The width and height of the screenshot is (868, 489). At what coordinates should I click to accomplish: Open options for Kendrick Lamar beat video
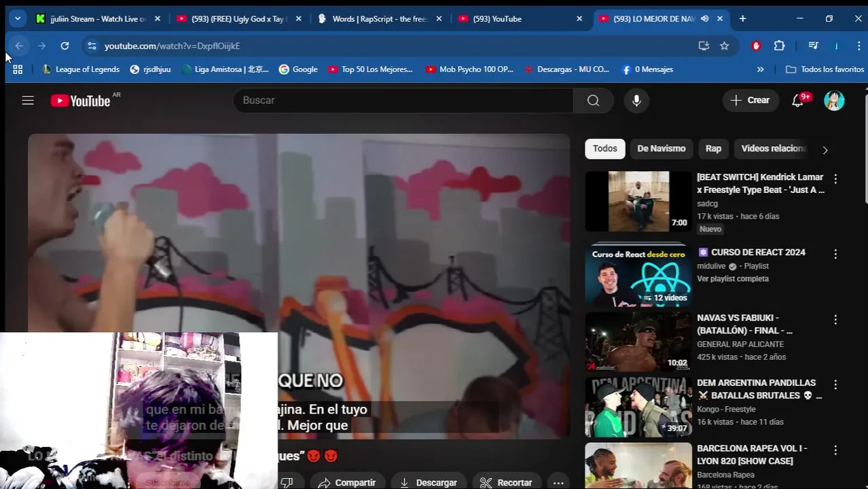coord(835,179)
